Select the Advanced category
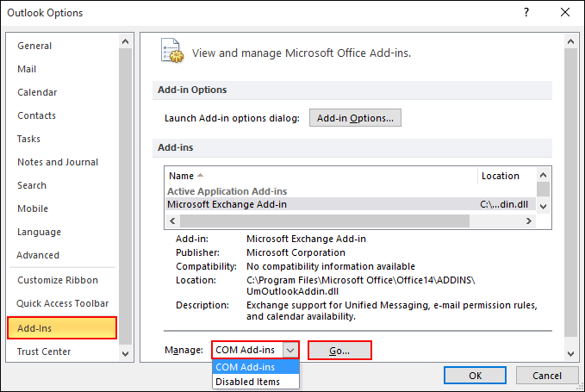 [x=38, y=255]
